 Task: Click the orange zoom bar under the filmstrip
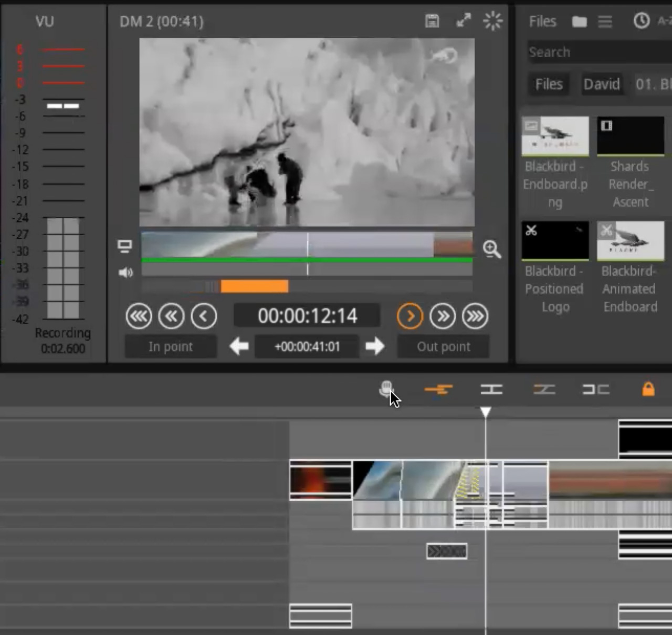pyautogui.click(x=255, y=286)
